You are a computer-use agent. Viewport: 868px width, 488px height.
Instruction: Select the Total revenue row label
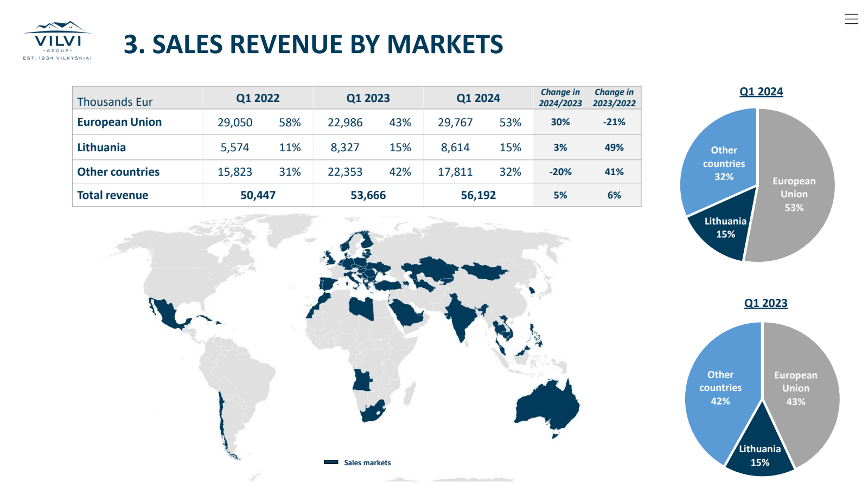(x=113, y=195)
